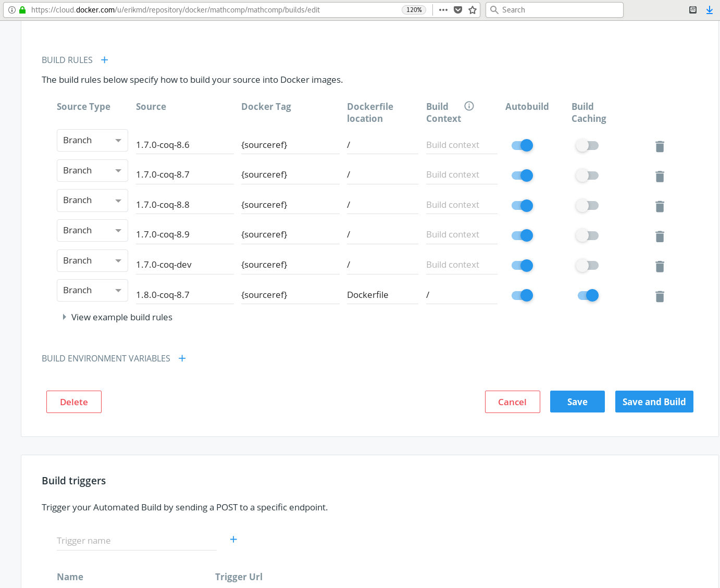
Task: Open the Source Type dropdown for 1.7.0-coq-8.6
Action: point(92,140)
